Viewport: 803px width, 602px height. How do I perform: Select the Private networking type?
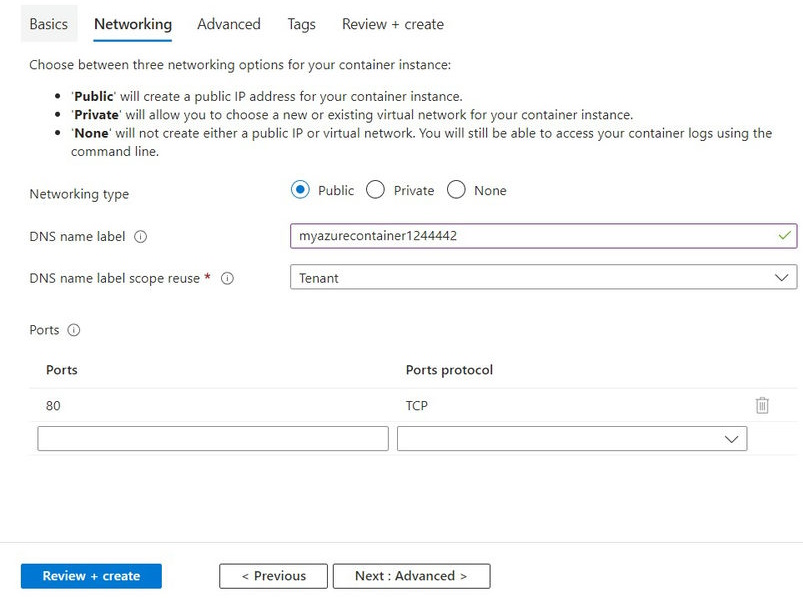[x=375, y=190]
